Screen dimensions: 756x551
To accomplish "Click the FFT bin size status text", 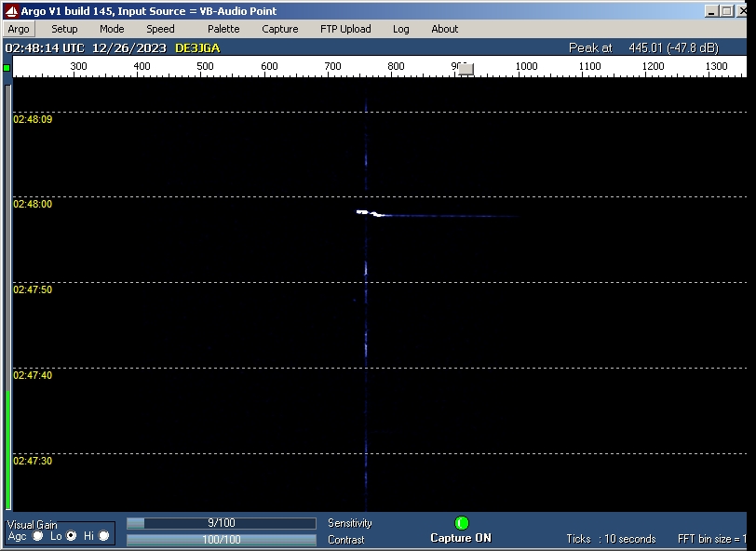I will tap(711, 539).
